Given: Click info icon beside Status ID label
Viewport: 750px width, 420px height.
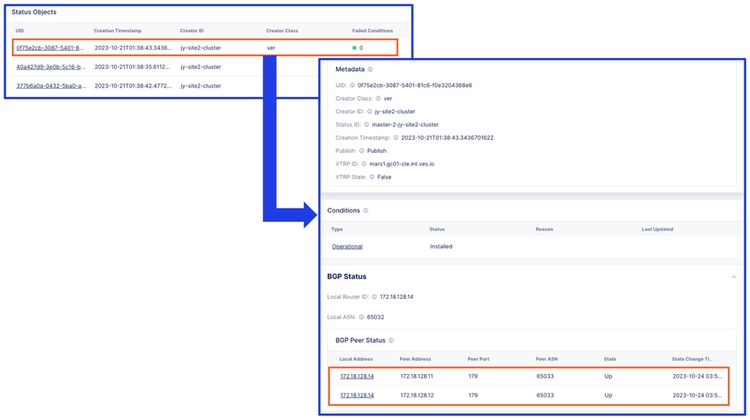Looking at the screenshot, I should click(366, 125).
